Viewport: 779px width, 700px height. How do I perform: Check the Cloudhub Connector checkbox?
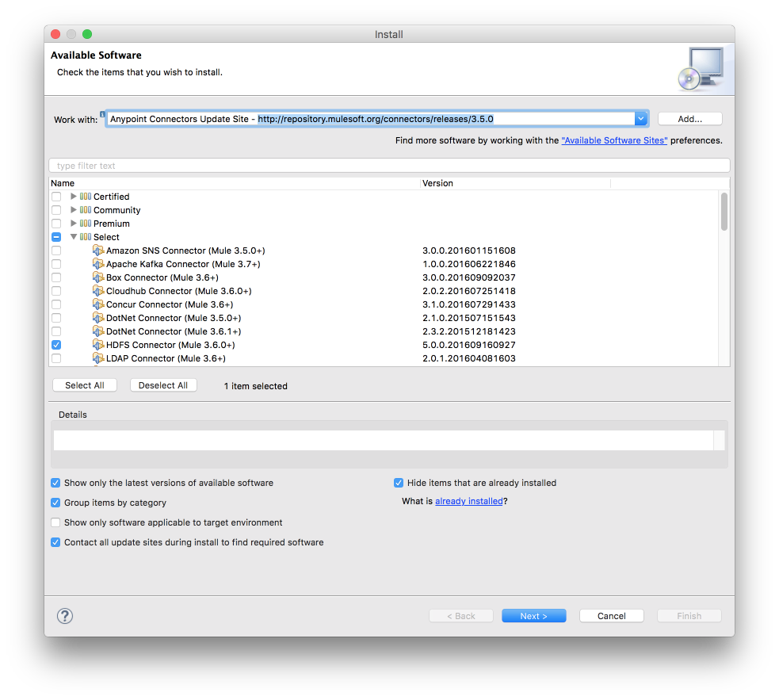click(56, 291)
